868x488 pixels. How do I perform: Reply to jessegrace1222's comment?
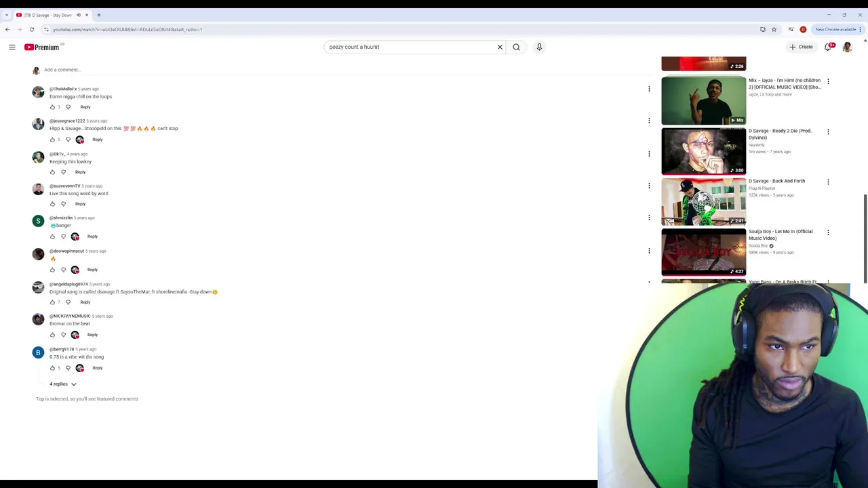coord(98,140)
